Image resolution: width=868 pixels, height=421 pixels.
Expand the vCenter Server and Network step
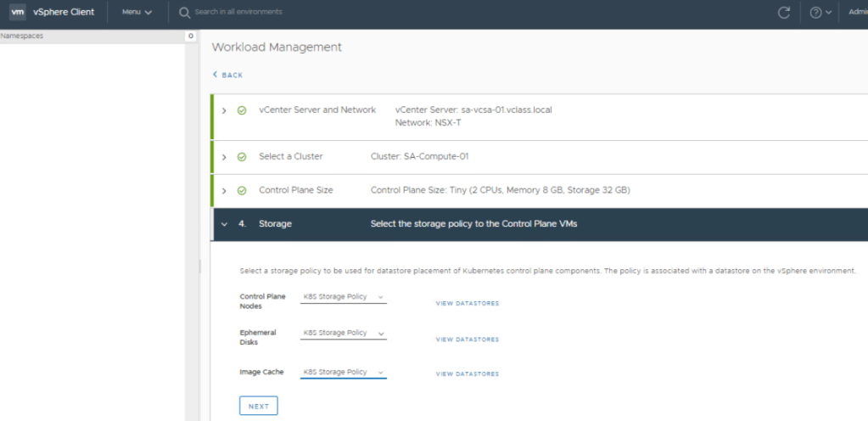click(x=224, y=110)
